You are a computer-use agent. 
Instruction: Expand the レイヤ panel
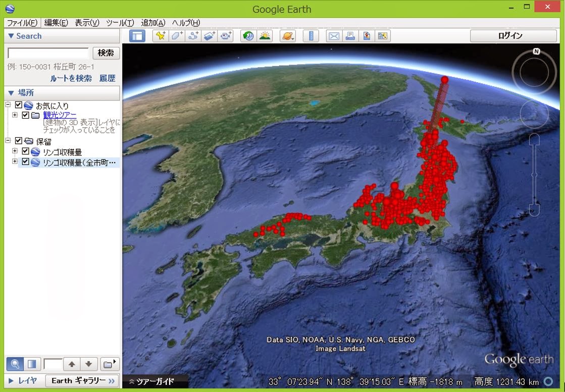click(x=23, y=380)
